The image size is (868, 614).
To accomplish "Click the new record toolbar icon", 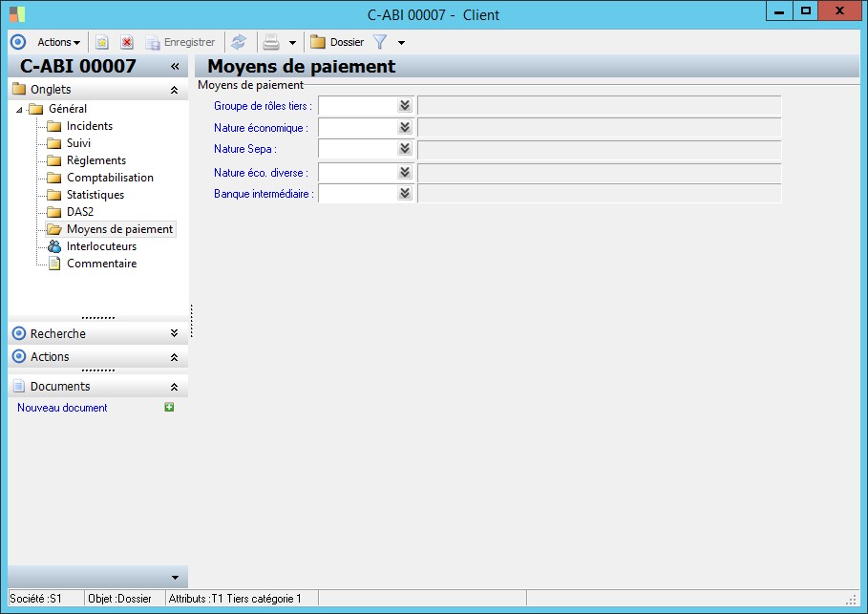I will pyautogui.click(x=102, y=42).
